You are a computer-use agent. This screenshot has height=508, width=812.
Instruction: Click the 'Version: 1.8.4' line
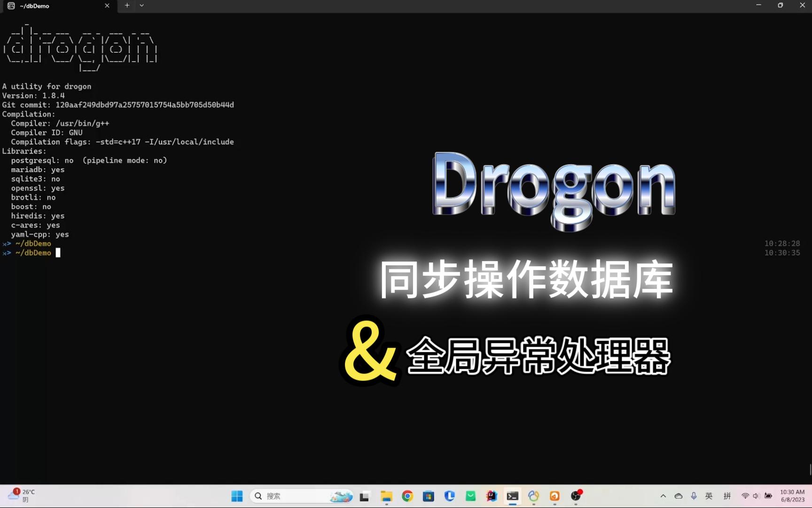(33, 95)
